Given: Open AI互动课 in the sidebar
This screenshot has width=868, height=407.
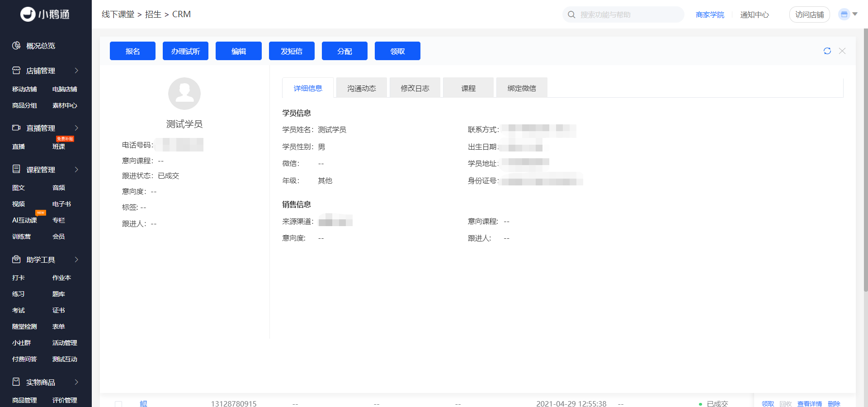Looking at the screenshot, I should coord(24,220).
